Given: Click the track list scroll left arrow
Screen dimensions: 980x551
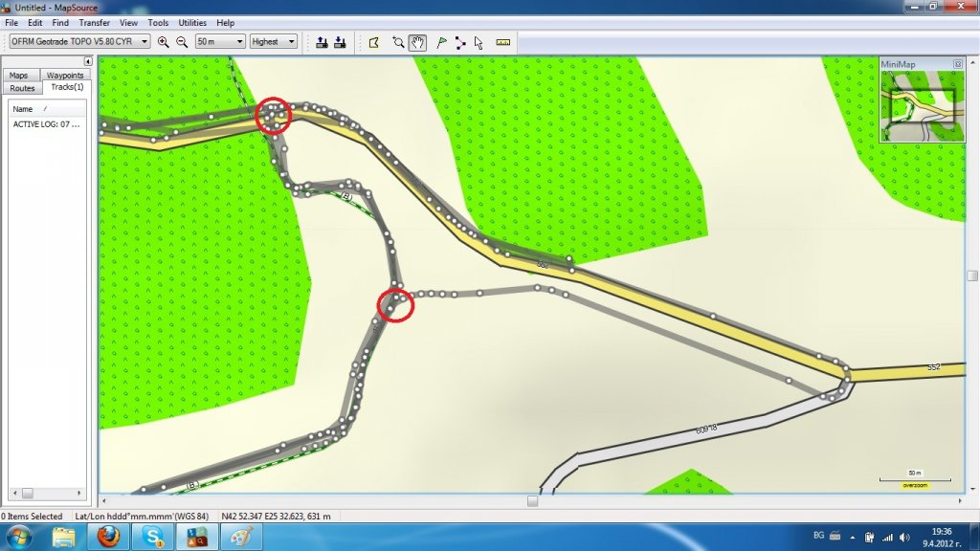Looking at the screenshot, I should click(x=15, y=494).
